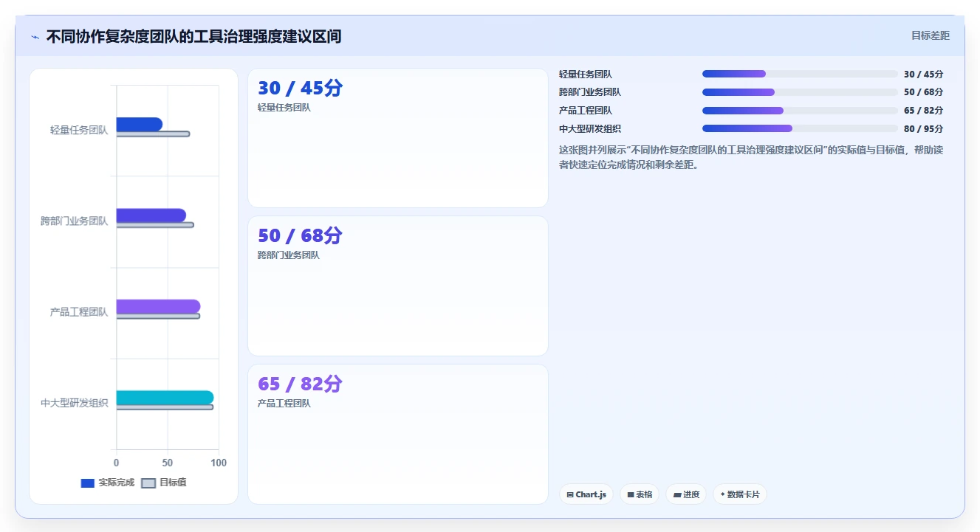Click the 数据卡片 tag chip
Viewport: 980px width, 532px height.
point(740,494)
